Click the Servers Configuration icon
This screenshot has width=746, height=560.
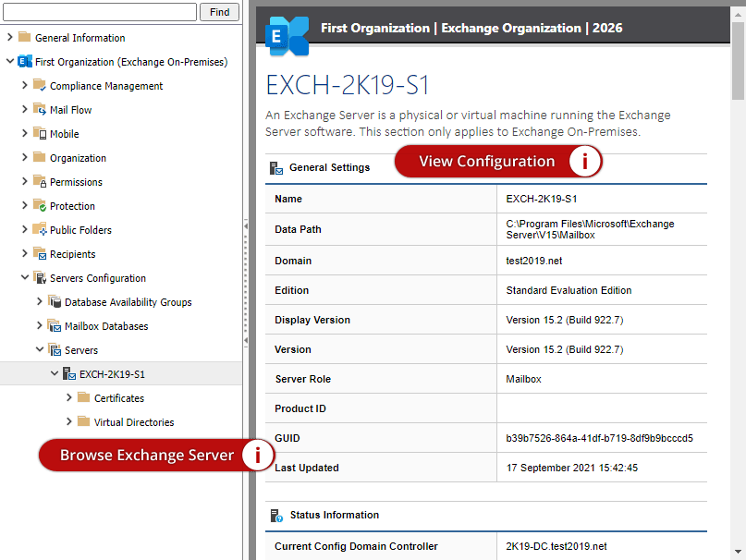[40, 277]
